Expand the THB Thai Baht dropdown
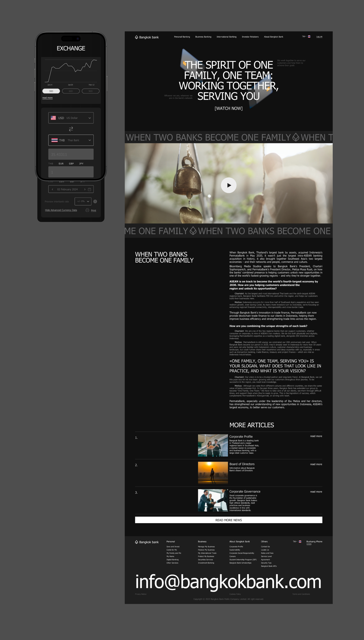Viewport: 364px width, 640px height. tap(71, 140)
